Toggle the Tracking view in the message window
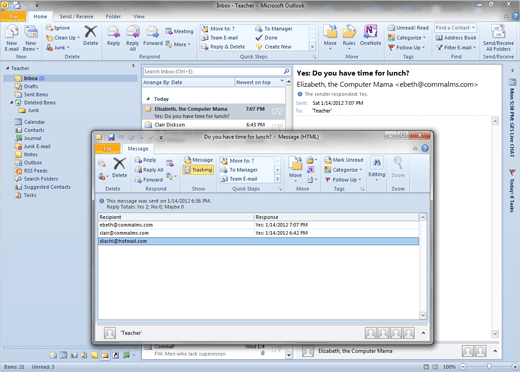This screenshot has width=520, height=372. tap(198, 170)
